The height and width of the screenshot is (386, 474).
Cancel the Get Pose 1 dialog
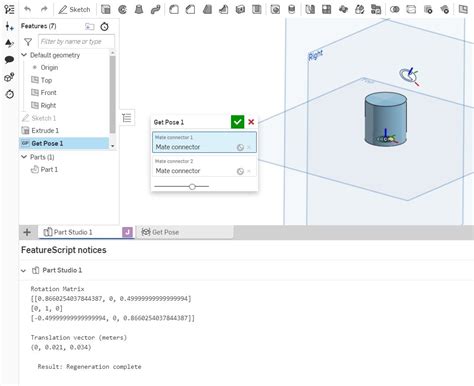[x=251, y=122]
